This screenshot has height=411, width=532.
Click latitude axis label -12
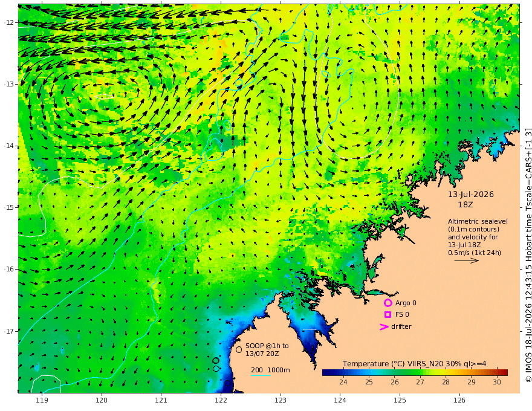click(9, 22)
